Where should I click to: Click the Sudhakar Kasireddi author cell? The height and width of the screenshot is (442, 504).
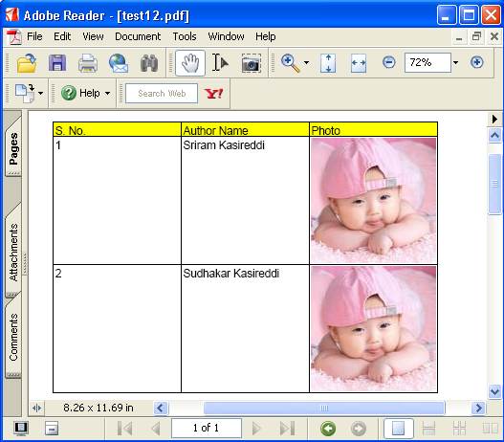(x=245, y=328)
